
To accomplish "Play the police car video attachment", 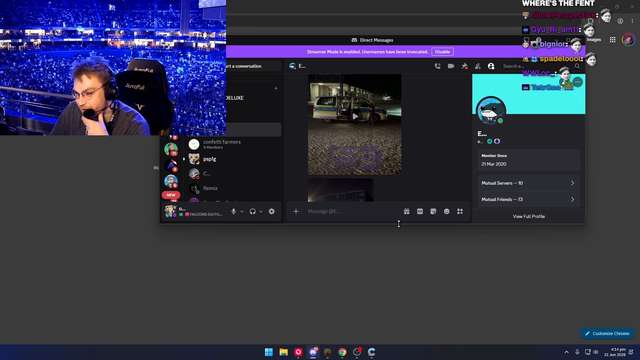I will click(355, 116).
